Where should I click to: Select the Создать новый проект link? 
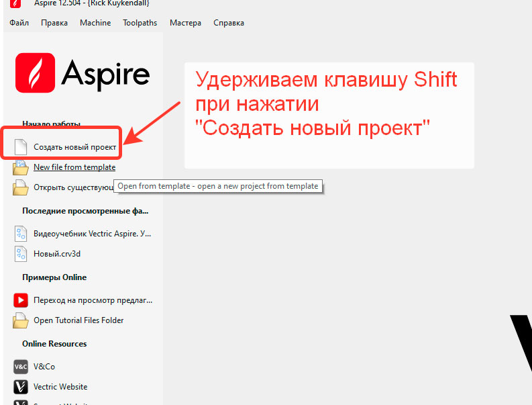74,146
